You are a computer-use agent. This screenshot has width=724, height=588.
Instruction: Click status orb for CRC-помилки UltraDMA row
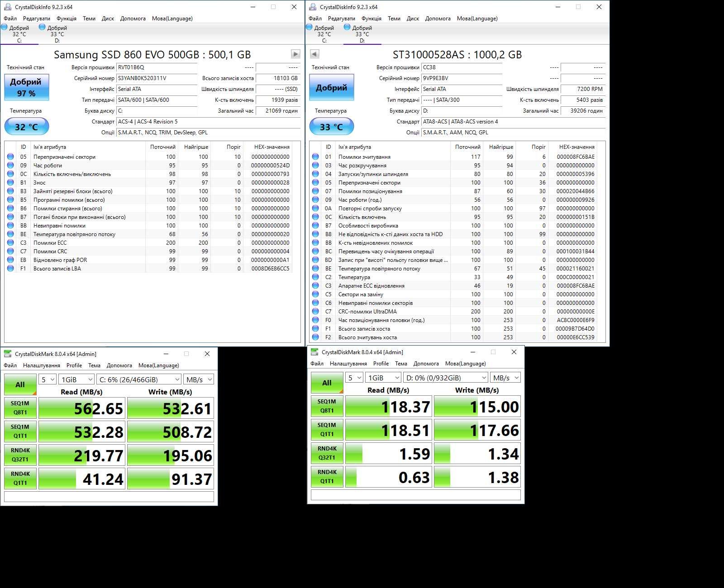coord(315,312)
